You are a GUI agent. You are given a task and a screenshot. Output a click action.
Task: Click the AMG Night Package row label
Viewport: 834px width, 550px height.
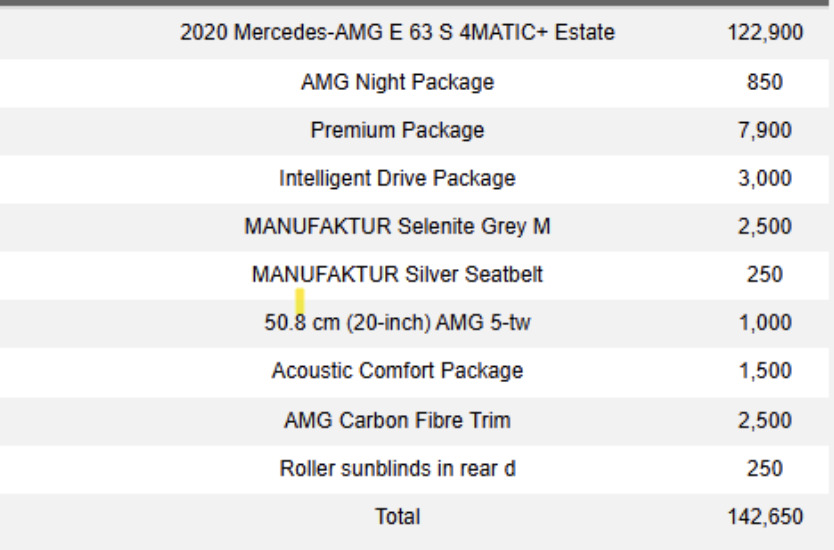(397, 82)
